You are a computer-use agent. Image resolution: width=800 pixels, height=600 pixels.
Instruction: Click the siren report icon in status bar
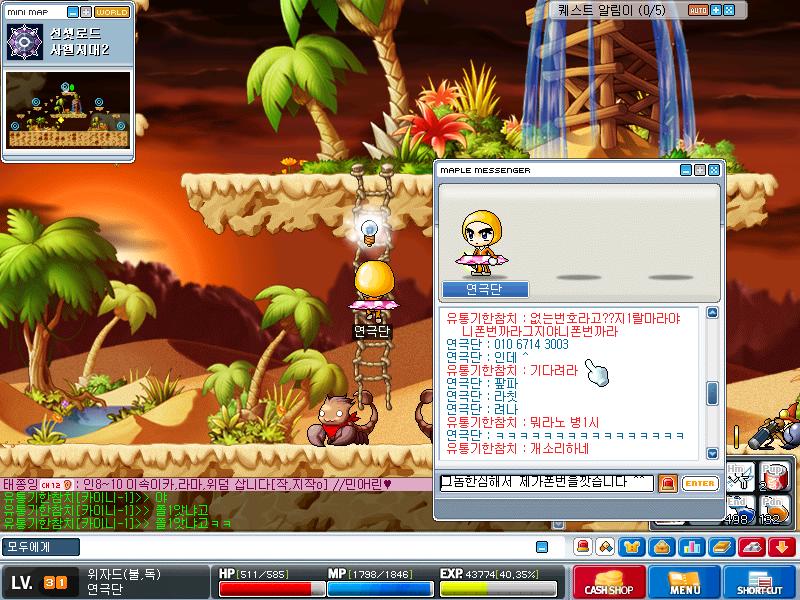pos(582,547)
